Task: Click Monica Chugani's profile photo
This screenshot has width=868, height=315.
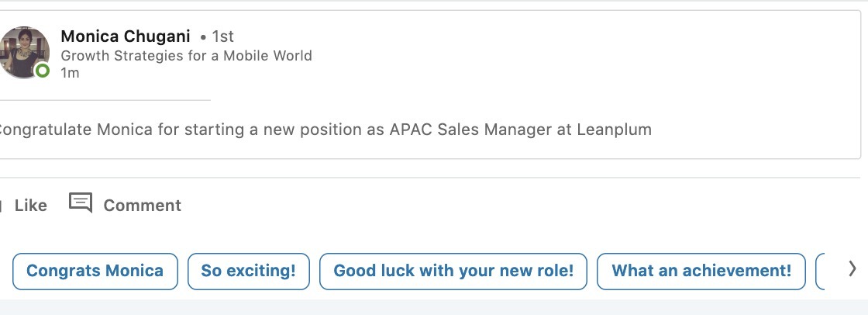Action: tap(23, 50)
